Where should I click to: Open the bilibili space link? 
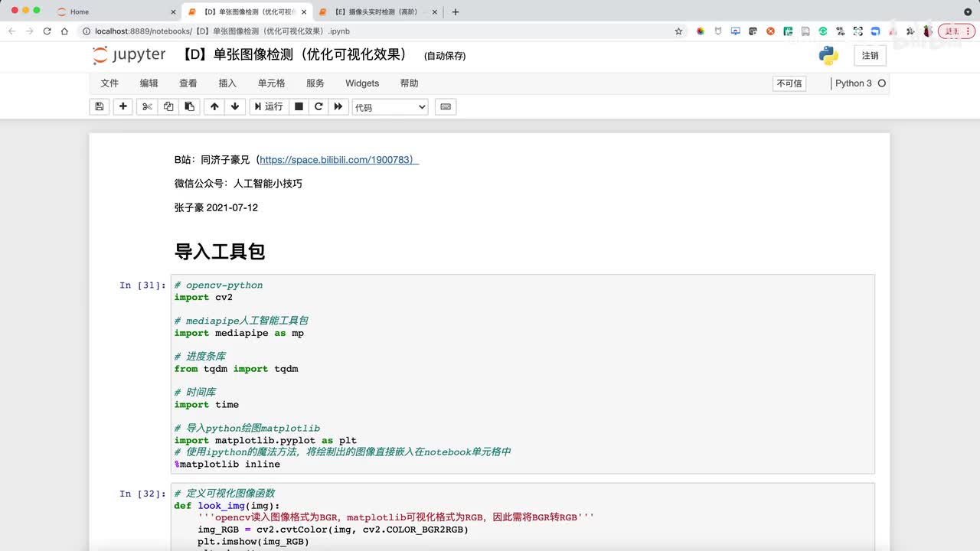click(x=339, y=160)
